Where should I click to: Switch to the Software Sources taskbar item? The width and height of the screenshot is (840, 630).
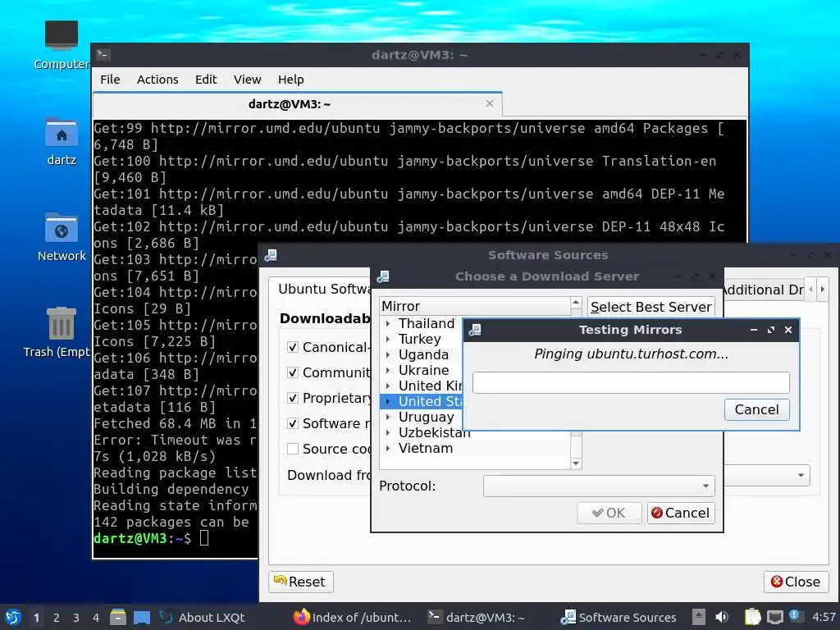[619, 617]
